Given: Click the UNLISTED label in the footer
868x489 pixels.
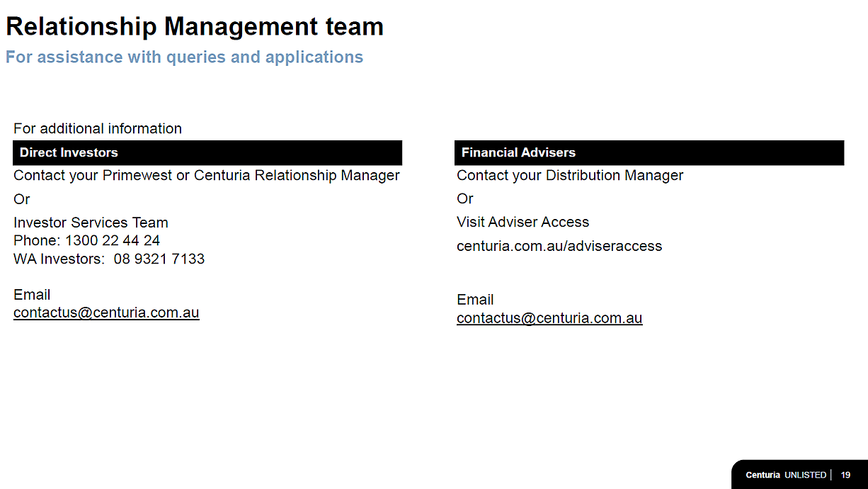Looking at the screenshot, I should (x=805, y=475).
